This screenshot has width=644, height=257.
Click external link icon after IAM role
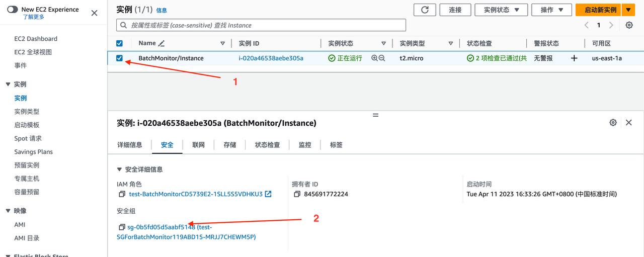click(268, 194)
